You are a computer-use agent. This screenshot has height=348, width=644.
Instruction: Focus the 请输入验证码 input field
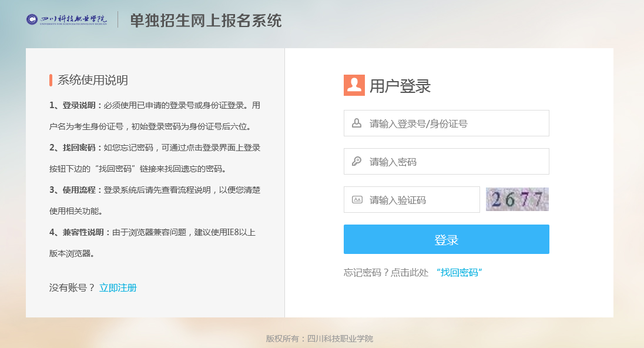coord(411,200)
